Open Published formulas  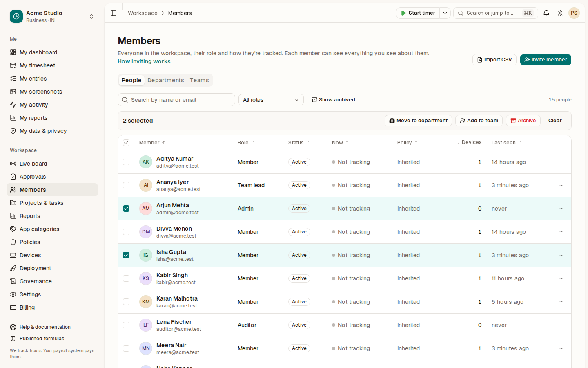click(x=52, y=339)
